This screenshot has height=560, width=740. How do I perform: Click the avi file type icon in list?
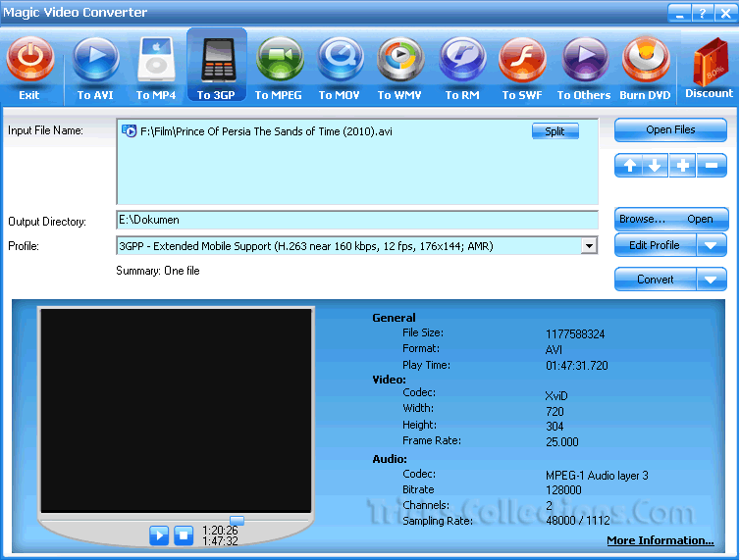[x=129, y=130]
